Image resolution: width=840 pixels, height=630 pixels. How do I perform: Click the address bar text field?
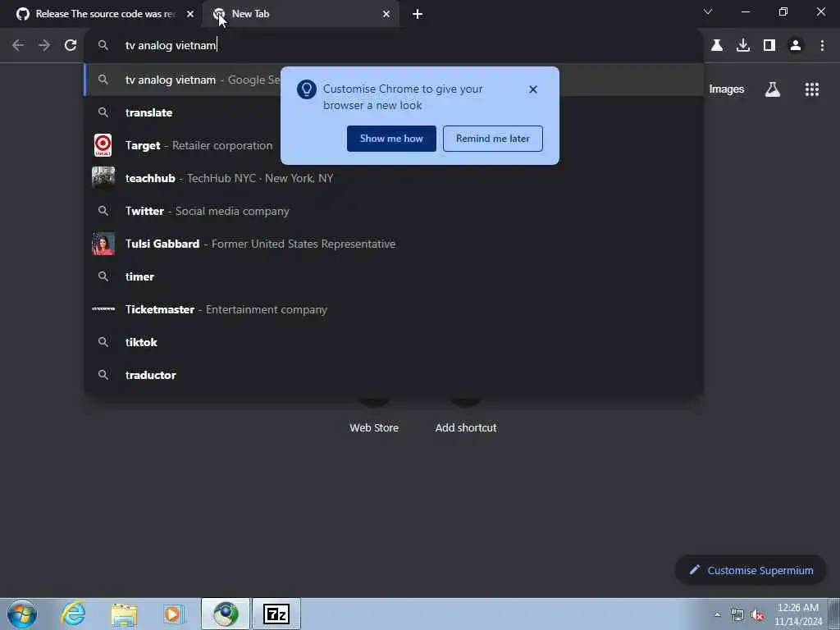394,46
